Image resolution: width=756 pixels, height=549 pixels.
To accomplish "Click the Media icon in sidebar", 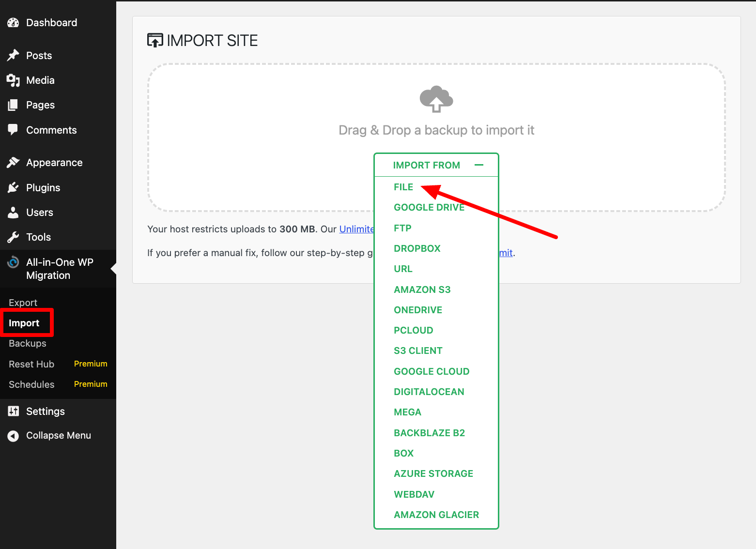I will [x=13, y=80].
